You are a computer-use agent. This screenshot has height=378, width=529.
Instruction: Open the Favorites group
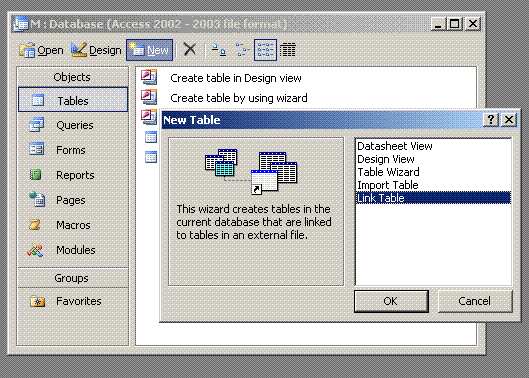(73, 301)
